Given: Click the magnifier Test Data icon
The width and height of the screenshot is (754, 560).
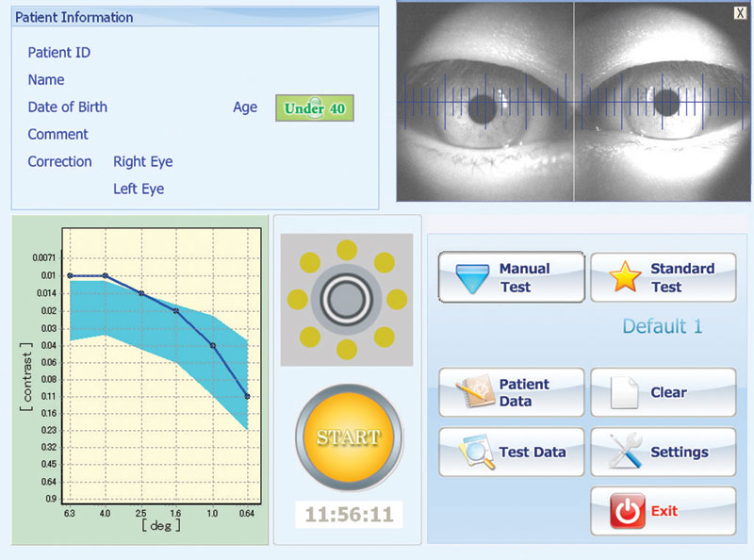Looking at the screenshot, I should (474, 453).
